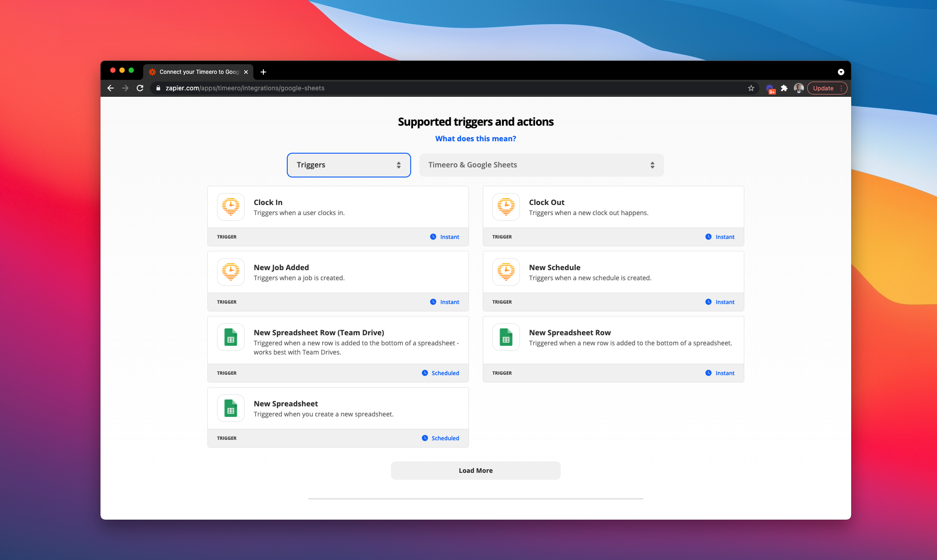Click the Instant label on New Schedule card
The height and width of the screenshot is (560, 937).
coord(725,302)
